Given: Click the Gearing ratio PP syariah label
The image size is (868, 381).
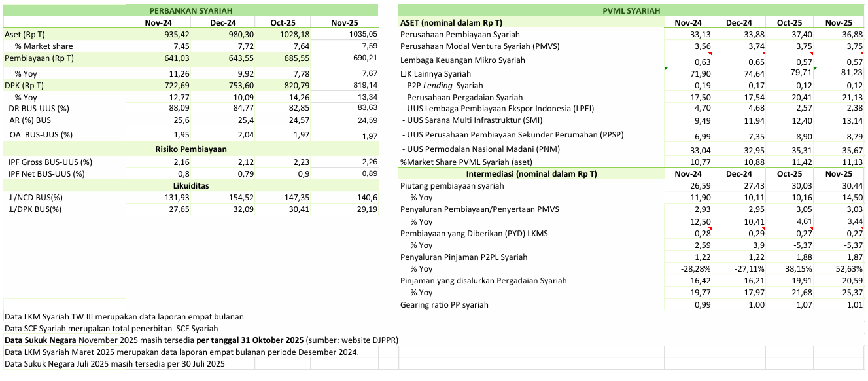Looking at the screenshot, I should coord(444,305).
